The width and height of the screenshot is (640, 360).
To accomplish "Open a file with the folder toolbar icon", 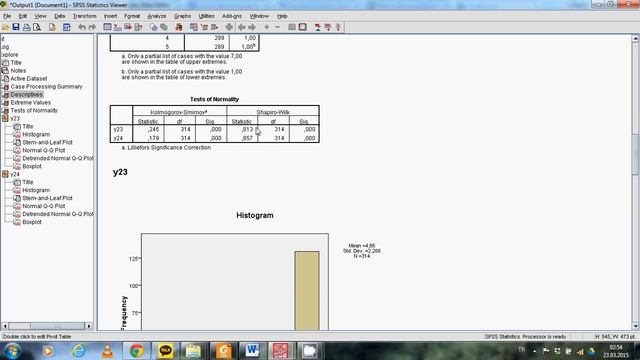I will [x=5, y=27].
